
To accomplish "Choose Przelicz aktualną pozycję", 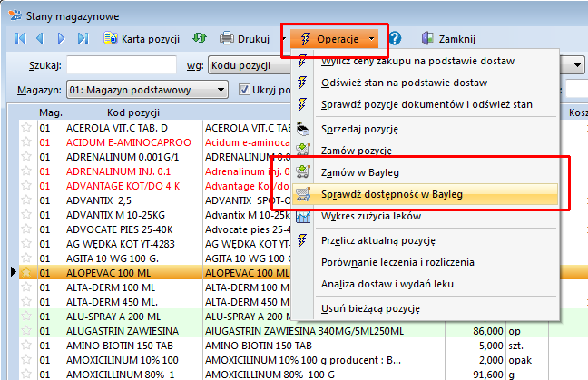I will pyautogui.click(x=378, y=240).
